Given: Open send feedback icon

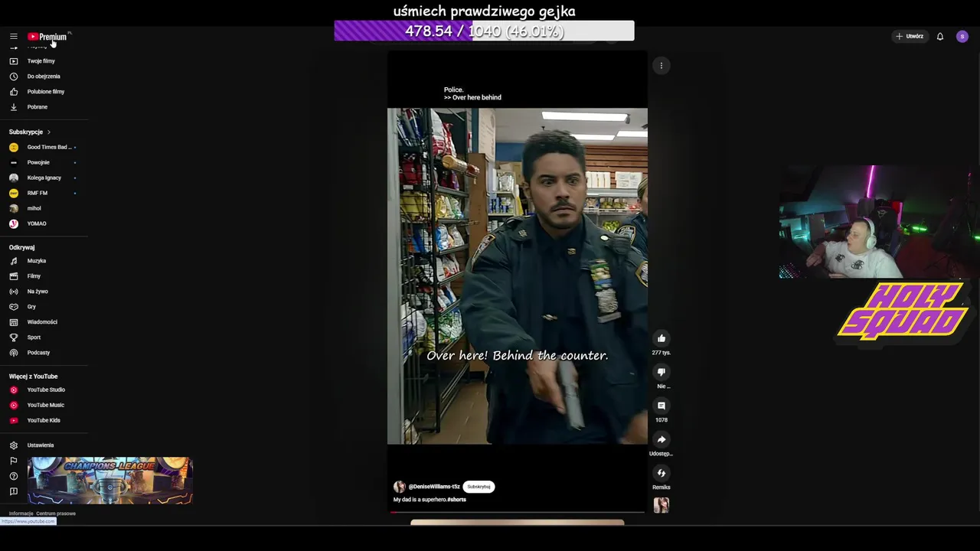Looking at the screenshot, I should [x=13, y=491].
